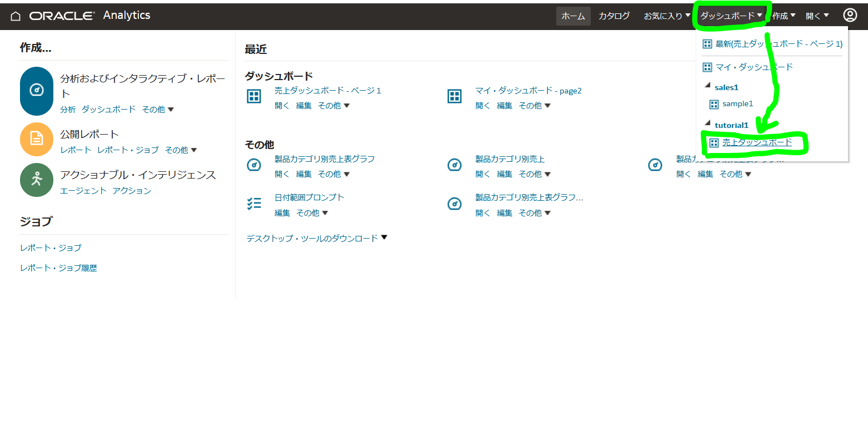Click 製品カテゴリ別売上表グラフ analysis icon
The width and height of the screenshot is (868, 445).
[x=254, y=165]
